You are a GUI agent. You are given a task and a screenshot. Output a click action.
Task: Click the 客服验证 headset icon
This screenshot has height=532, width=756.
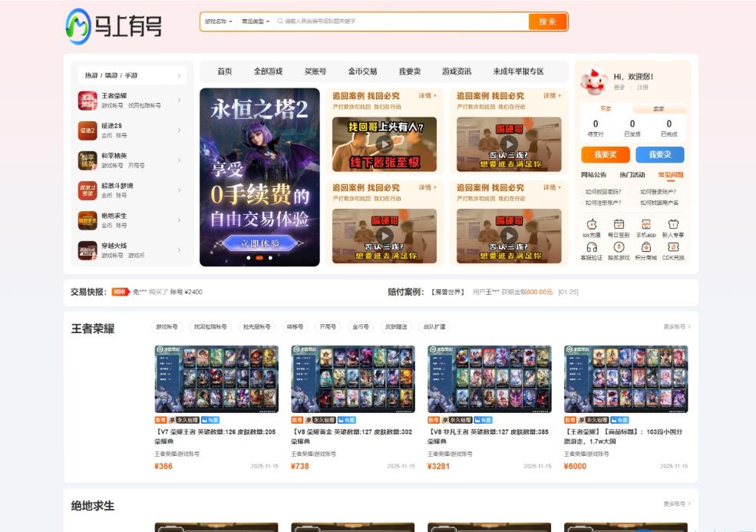tap(592, 247)
